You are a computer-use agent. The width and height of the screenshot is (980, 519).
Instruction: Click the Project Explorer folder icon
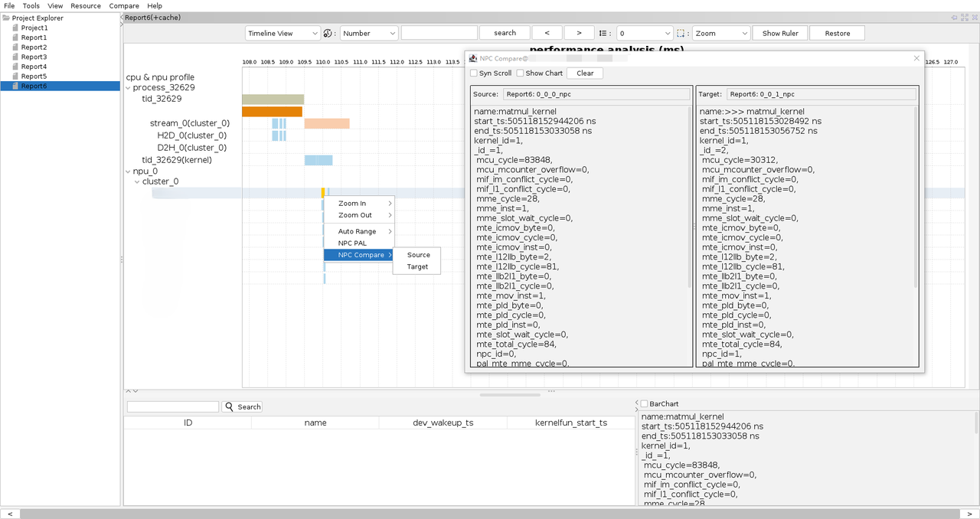pos(7,18)
